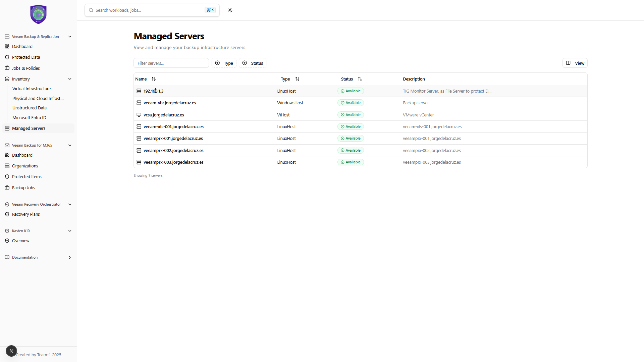Click the Jobs & Policies briefcase icon

tap(7, 68)
